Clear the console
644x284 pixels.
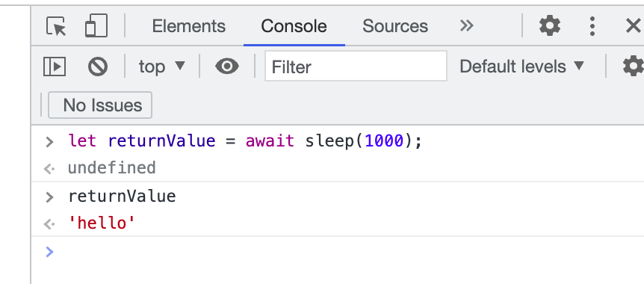(98, 67)
